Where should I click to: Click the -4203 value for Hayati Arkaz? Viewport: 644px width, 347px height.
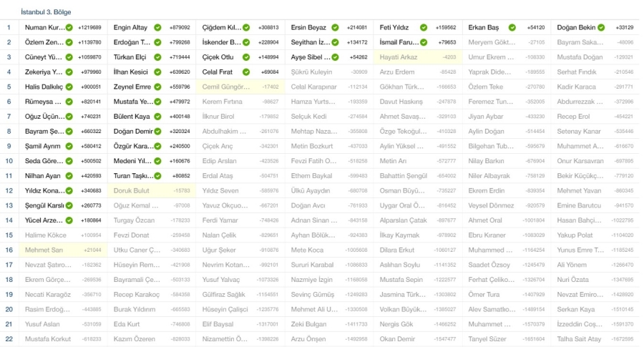point(449,57)
